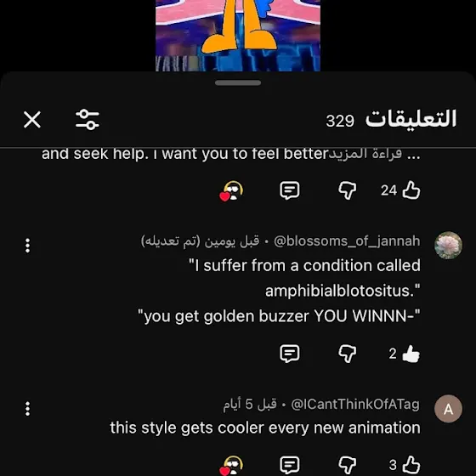The image size is (476, 476).
Task: Open @blossoms_of_jannah channel link
Action: point(347,241)
